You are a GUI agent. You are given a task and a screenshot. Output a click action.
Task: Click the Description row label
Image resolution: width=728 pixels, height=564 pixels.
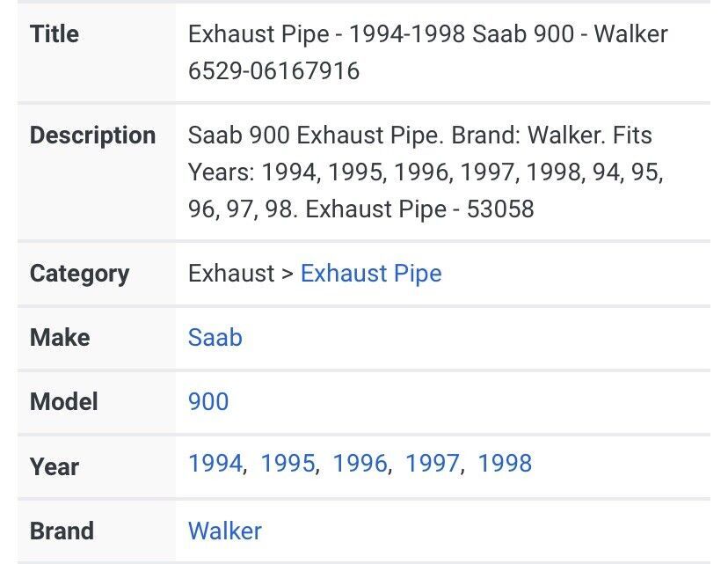click(x=92, y=136)
